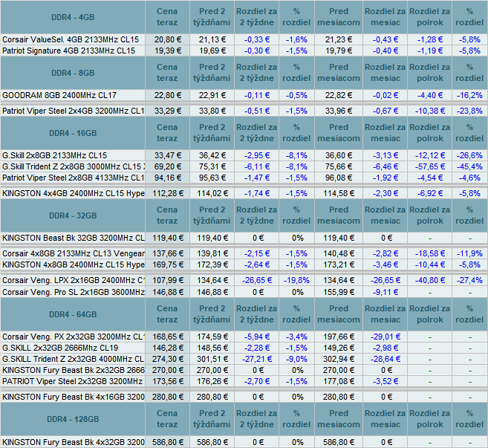Select the 155,99 € month-ago price
Viewport: 488px width, 448px height.
point(339,292)
